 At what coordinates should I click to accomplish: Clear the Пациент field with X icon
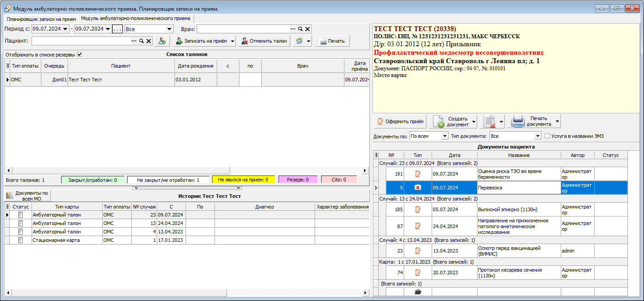click(149, 41)
